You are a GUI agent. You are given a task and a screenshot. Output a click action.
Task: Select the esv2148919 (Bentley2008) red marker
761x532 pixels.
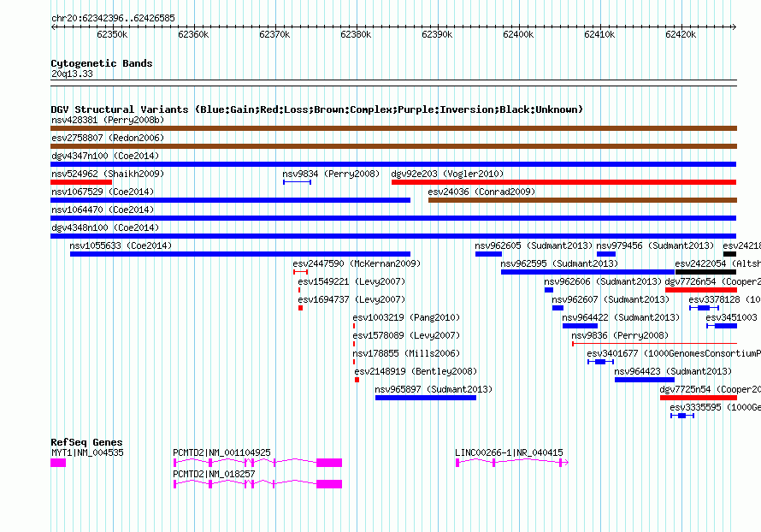[x=357, y=380]
